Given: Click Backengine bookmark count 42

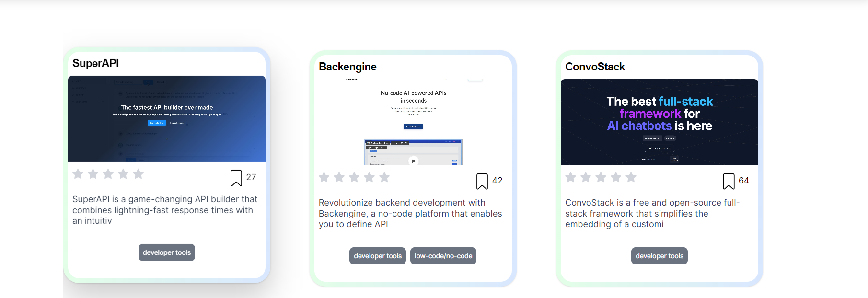Looking at the screenshot, I should click(498, 181).
